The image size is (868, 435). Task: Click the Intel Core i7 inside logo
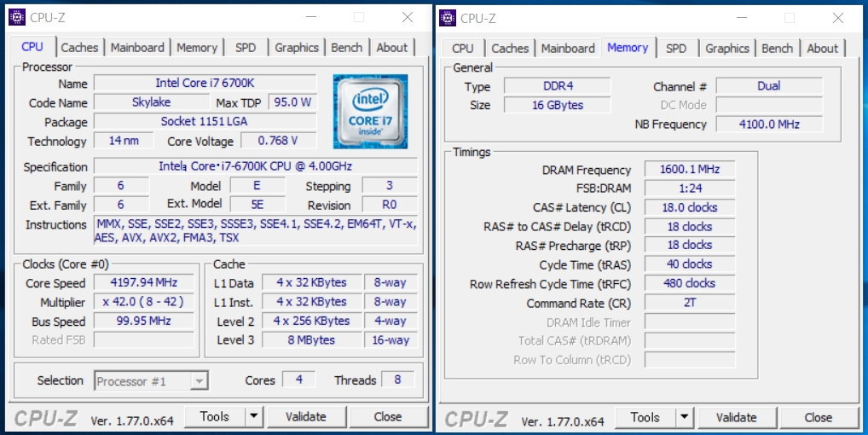point(370,112)
